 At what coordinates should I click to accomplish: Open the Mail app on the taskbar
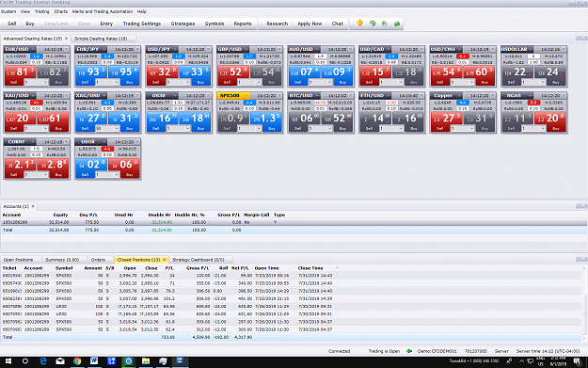tap(60, 361)
